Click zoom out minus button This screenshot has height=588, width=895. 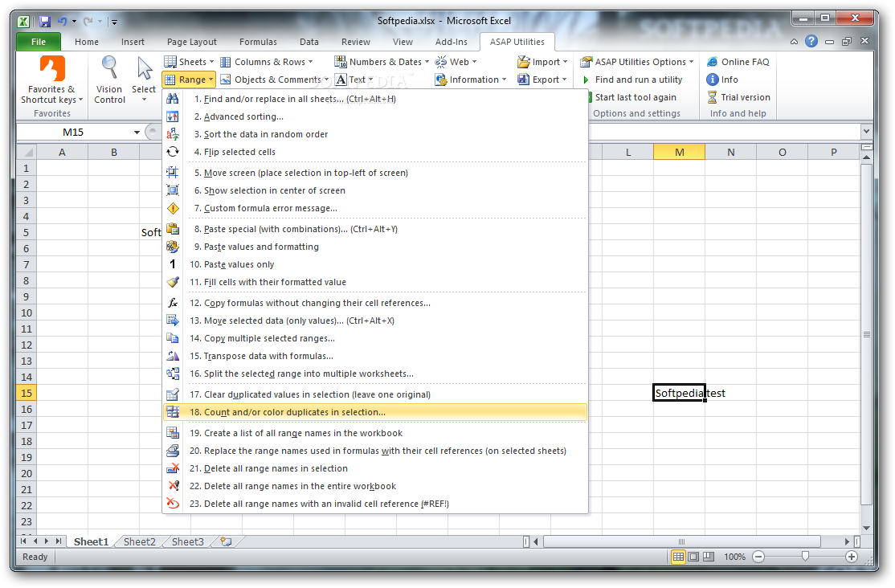click(758, 557)
